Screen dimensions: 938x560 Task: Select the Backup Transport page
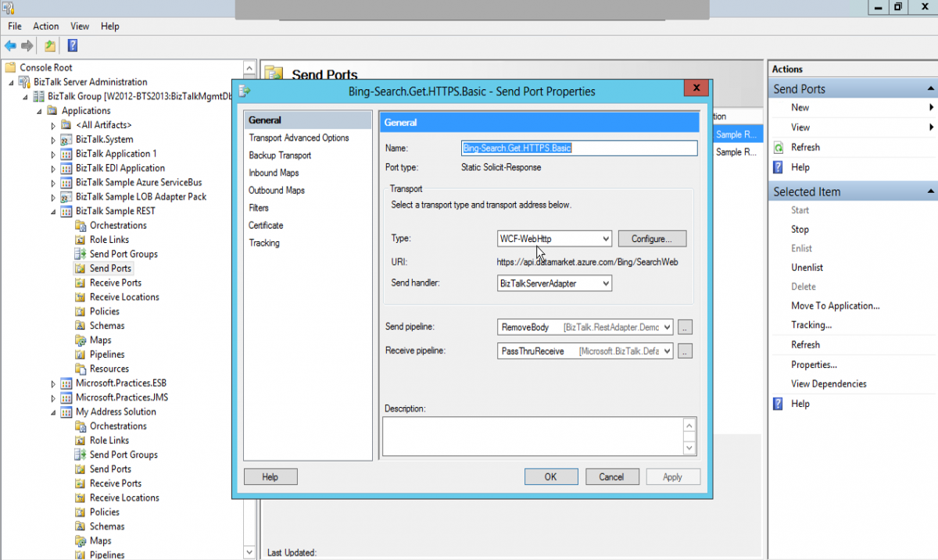(x=280, y=155)
